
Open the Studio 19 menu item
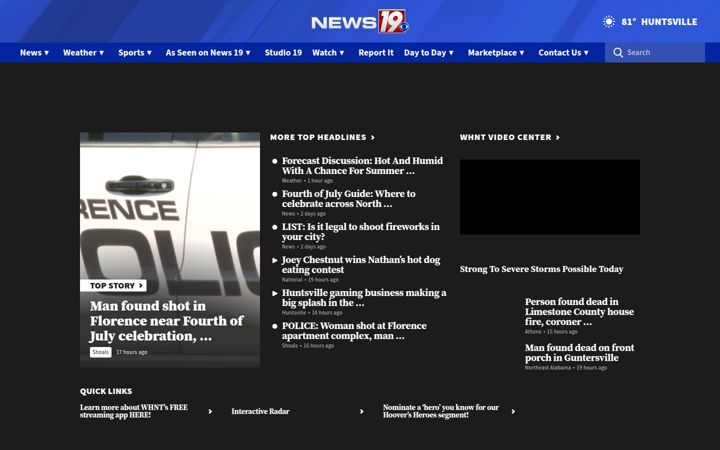[283, 52]
